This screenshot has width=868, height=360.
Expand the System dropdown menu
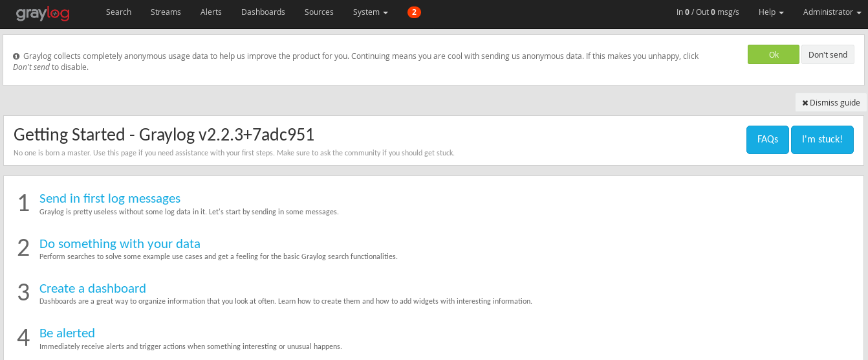pyautogui.click(x=371, y=12)
